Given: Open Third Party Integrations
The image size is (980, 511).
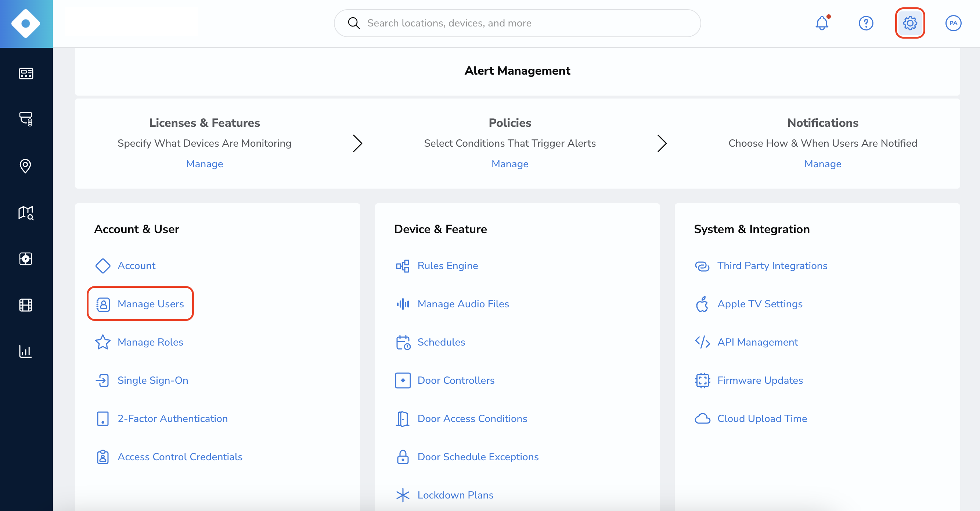Looking at the screenshot, I should [772, 266].
